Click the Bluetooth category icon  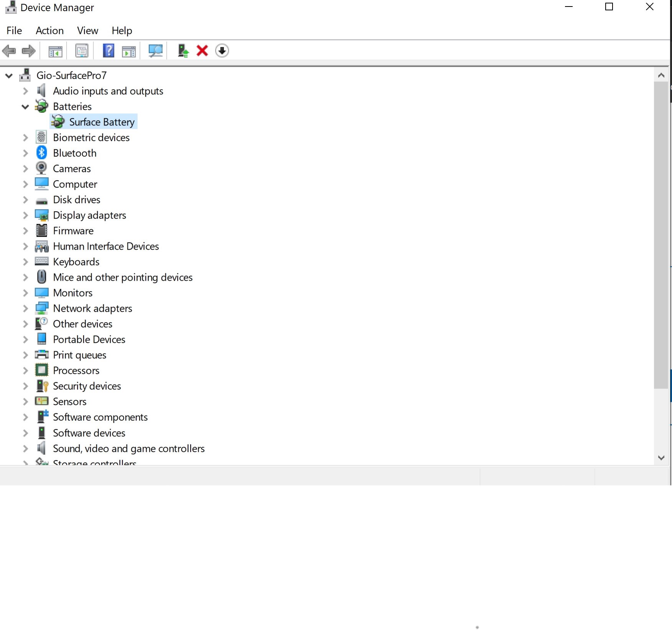tap(41, 153)
